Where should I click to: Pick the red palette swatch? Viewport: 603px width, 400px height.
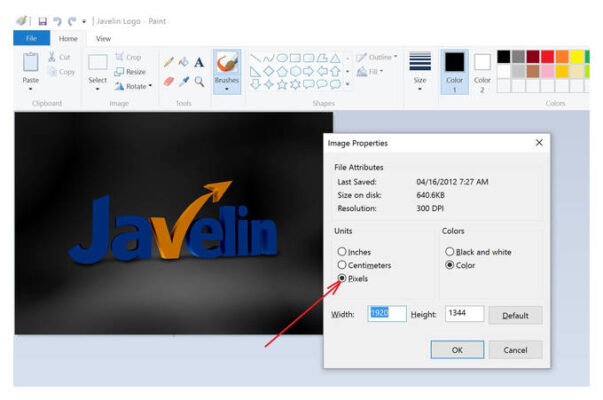point(548,57)
